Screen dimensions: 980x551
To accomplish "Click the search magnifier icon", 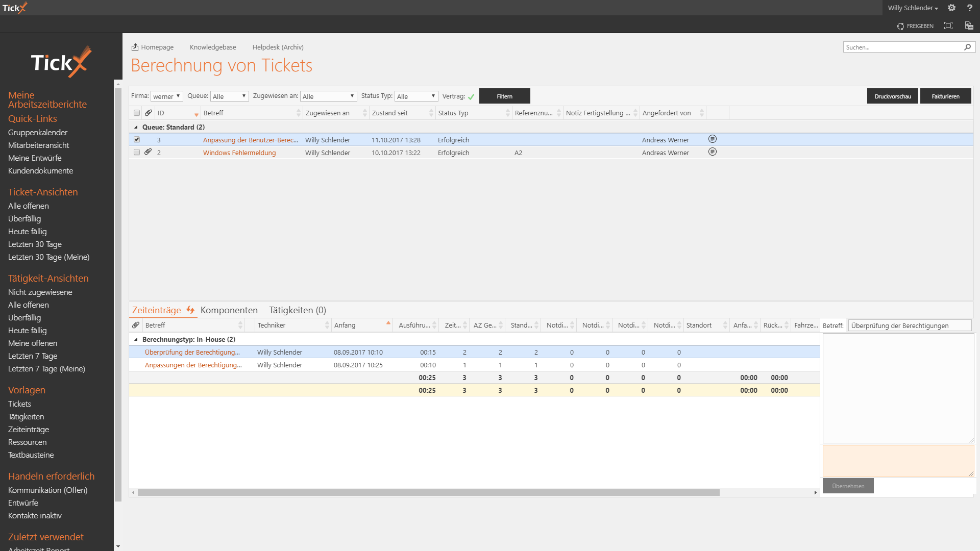I will pos(967,47).
